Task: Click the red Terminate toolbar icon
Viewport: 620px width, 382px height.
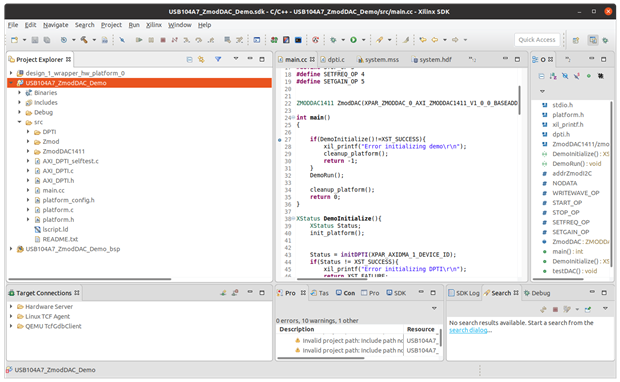Action: (x=163, y=40)
